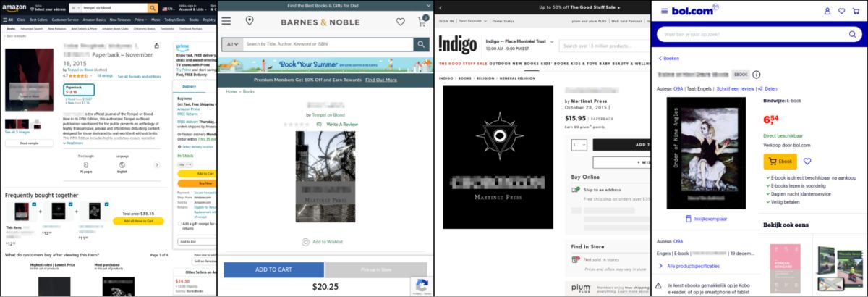Toggle checkbox on third Frequently bought item
This screenshot has height=297, width=868.
pos(106,204)
